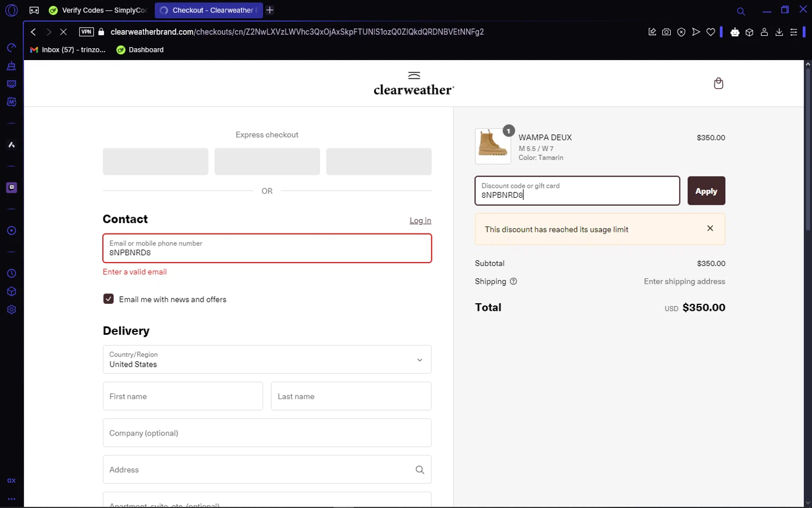Open Easy Setup sliders icon
Screen dimensions: 812x508
[794, 32]
